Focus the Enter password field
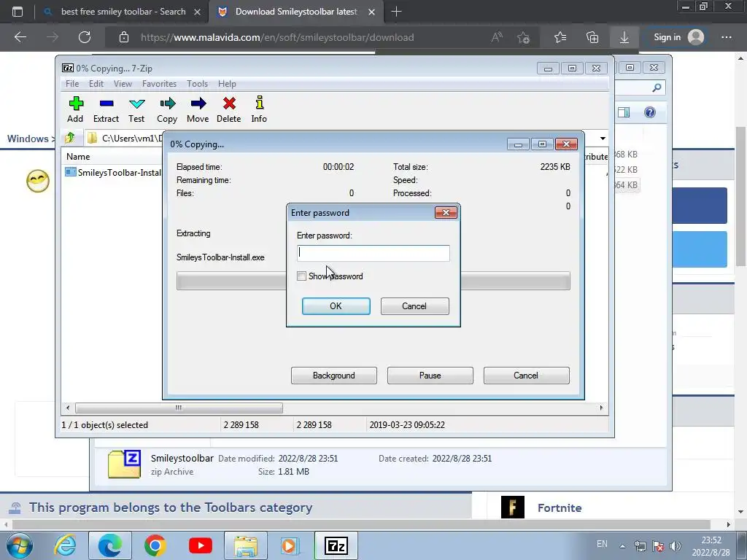747x560 pixels. tap(373, 253)
